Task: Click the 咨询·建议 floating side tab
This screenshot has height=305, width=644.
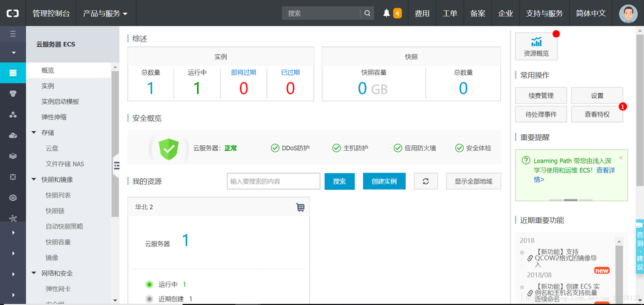Action: (x=640, y=246)
